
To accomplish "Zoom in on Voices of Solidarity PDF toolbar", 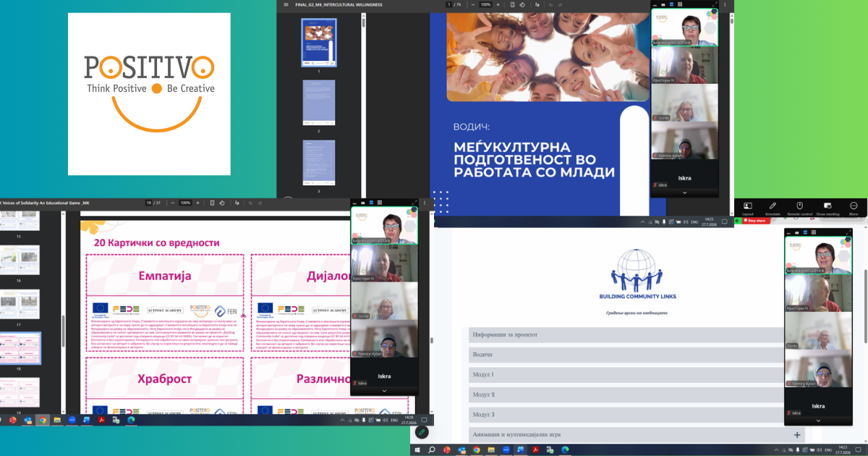I will coord(197,203).
